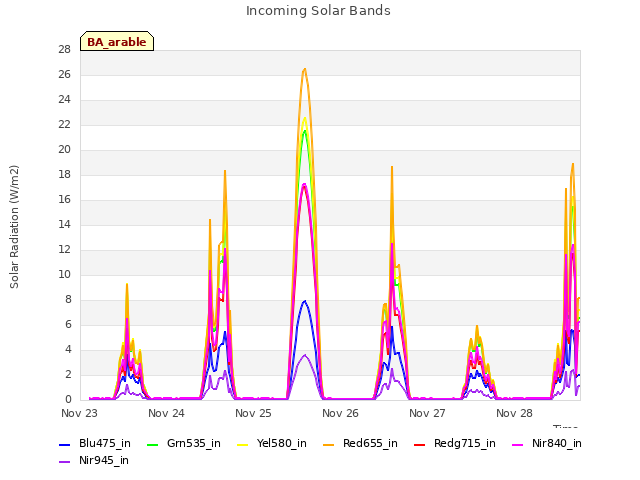Image resolution: width=640 pixels, height=480 pixels.
Task: Click the Nov 23 x-axis tick label
Action: [x=80, y=413]
